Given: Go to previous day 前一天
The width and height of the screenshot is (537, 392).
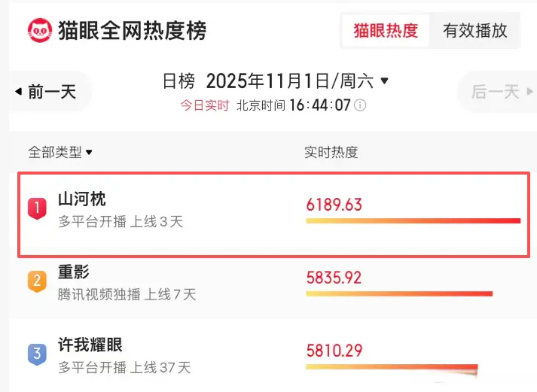Looking at the screenshot, I should [51, 93].
